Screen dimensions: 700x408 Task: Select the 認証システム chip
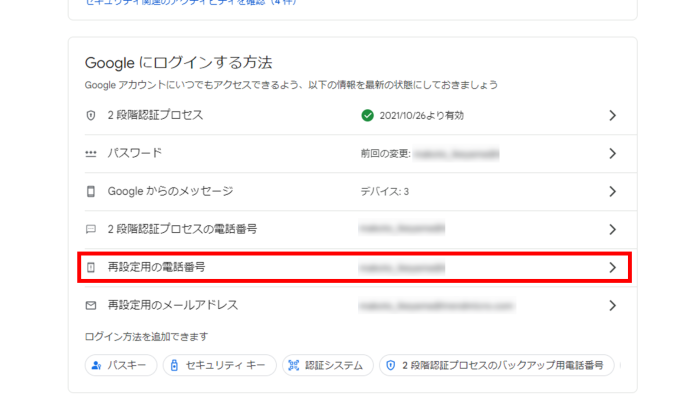[328, 366]
